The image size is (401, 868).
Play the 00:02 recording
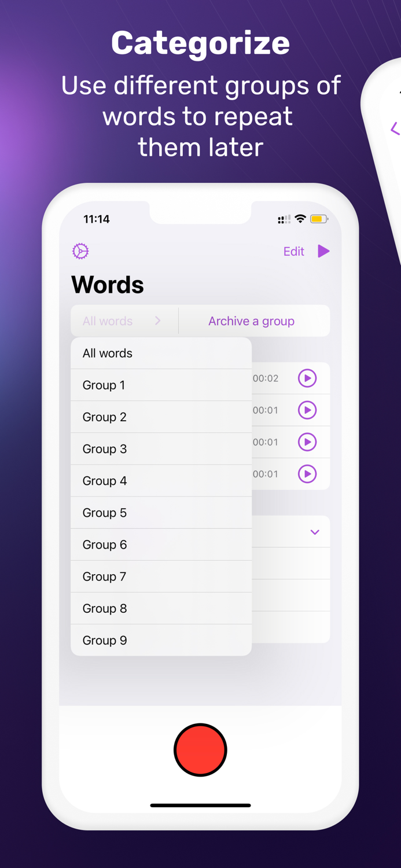coord(307,378)
